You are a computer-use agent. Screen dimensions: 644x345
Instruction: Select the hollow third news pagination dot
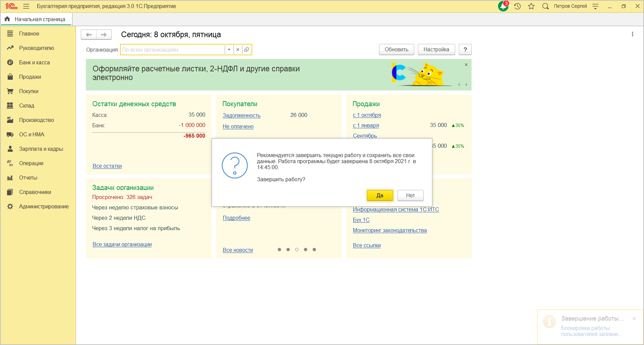pos(297,250)
